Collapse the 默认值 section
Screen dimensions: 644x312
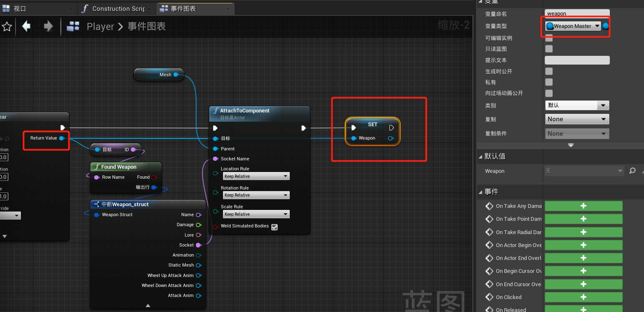480,156
